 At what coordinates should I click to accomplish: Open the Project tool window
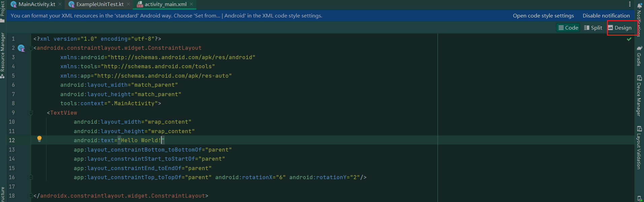point(3,11)
